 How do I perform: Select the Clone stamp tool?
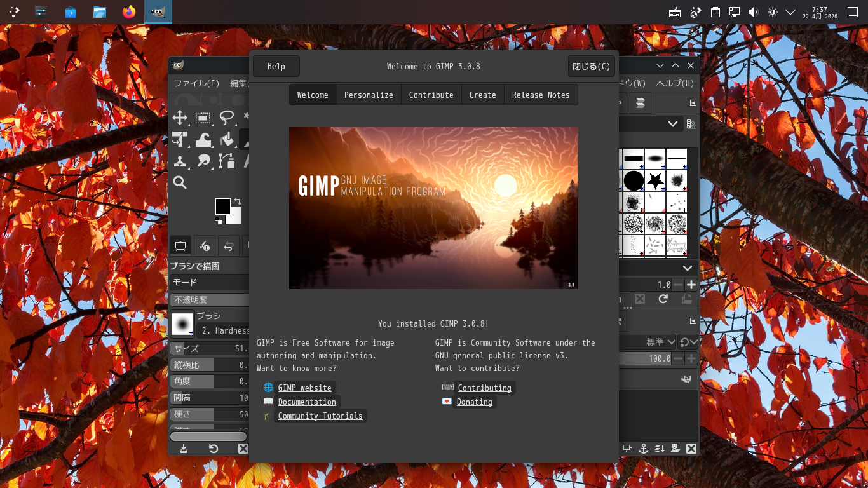point(180,161)
